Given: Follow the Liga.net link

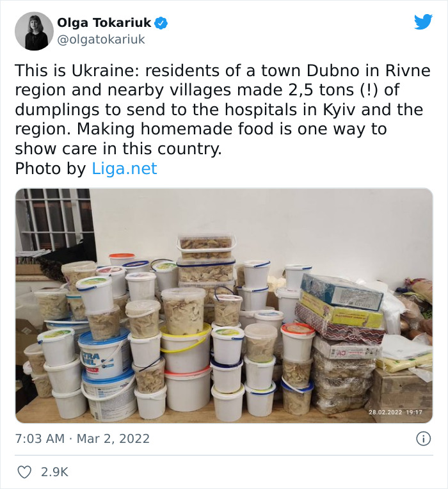Looking at the screenshot, I should (x=124, y=169).
